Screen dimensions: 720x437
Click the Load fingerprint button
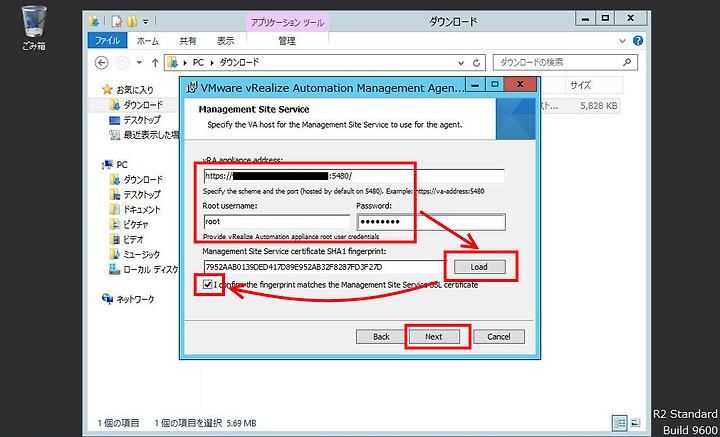click(480, 267)
